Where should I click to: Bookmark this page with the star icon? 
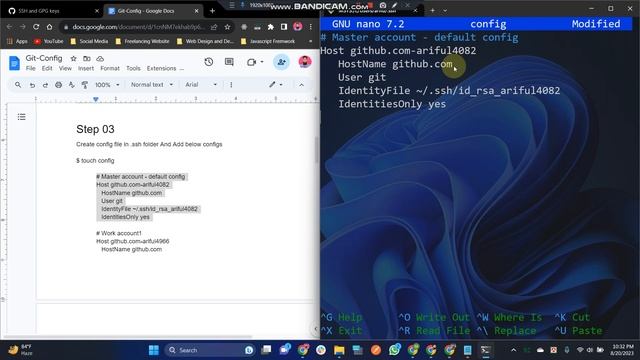(227, 27)
